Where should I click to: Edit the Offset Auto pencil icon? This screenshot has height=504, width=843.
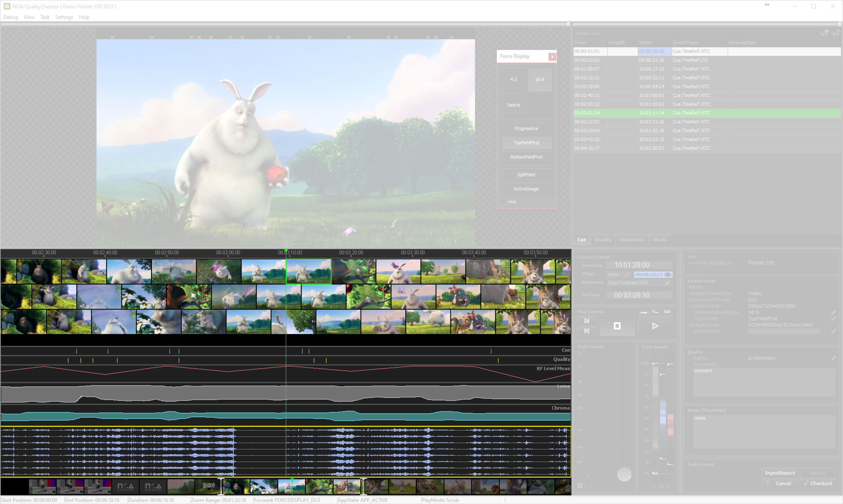[627, 275]
